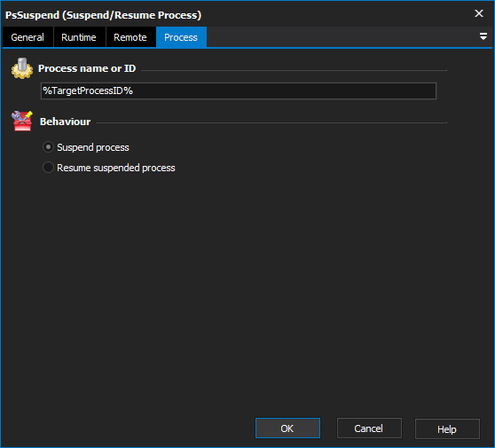Open the tab list dropdown arrow

(483, 36)
